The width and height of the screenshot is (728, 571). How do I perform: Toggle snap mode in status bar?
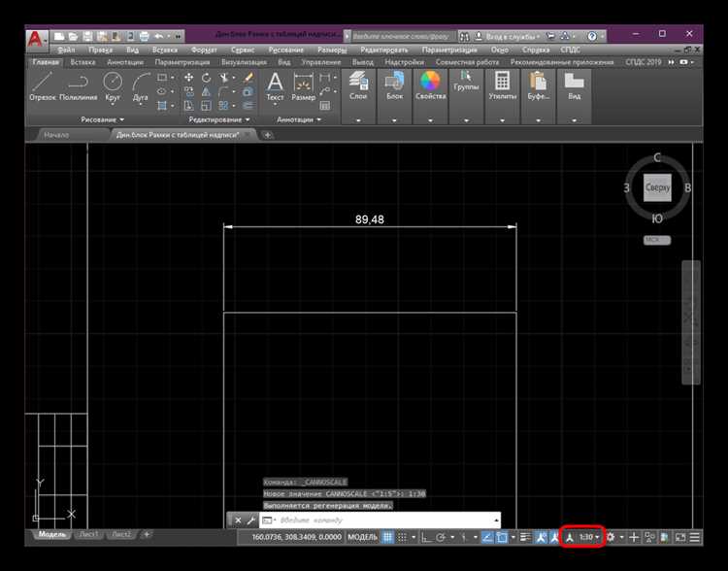pos(402,537)
